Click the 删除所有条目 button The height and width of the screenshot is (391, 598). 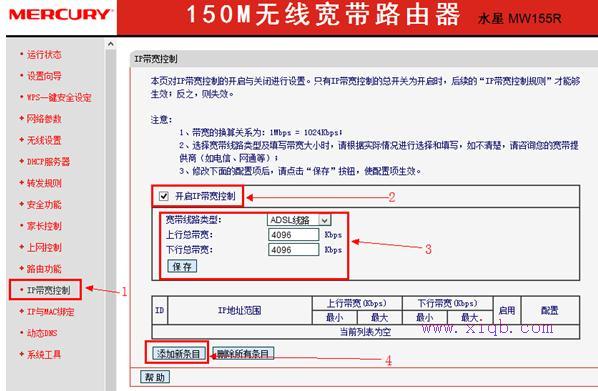pos(243,354)
